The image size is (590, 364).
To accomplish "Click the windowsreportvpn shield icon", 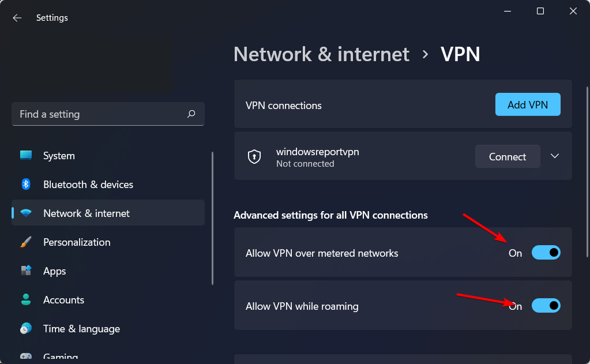I will pyautogui.click(x=254, y=156).
